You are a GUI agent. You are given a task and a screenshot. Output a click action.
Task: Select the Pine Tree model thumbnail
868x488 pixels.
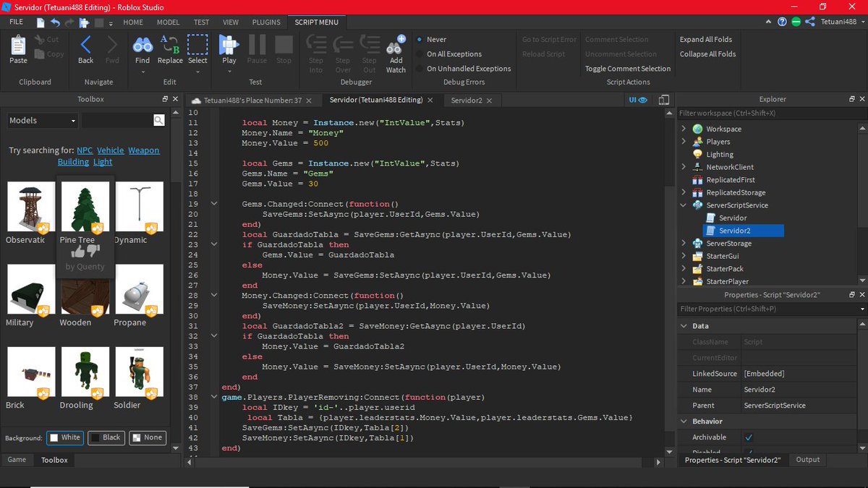[x=85, y=206]
